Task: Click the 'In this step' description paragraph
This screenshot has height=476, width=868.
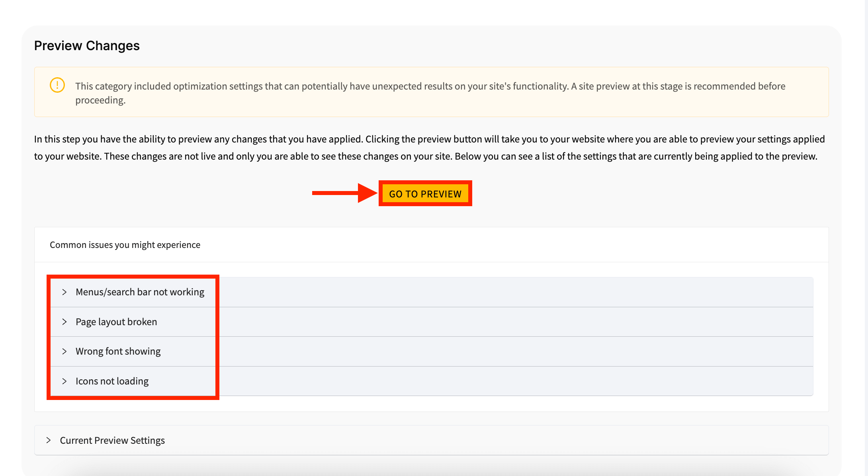Action: click(430, 148)
